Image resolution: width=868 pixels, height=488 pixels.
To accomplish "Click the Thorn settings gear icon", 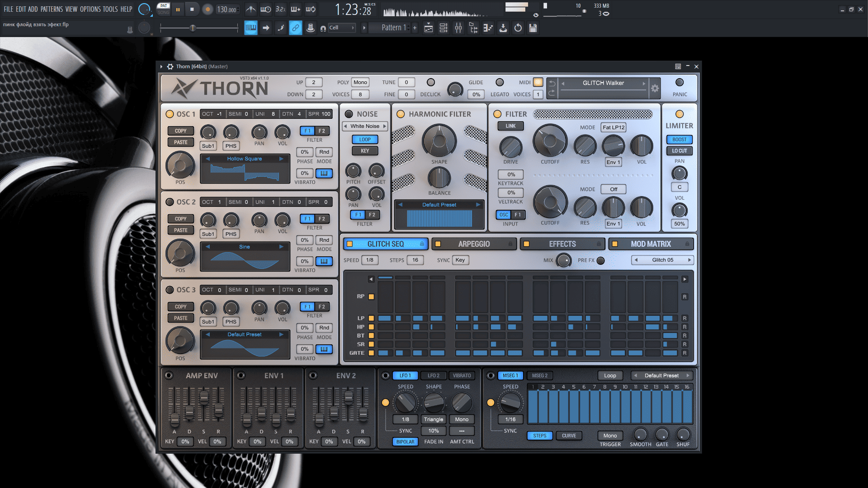I will click(x=655, y=89).
